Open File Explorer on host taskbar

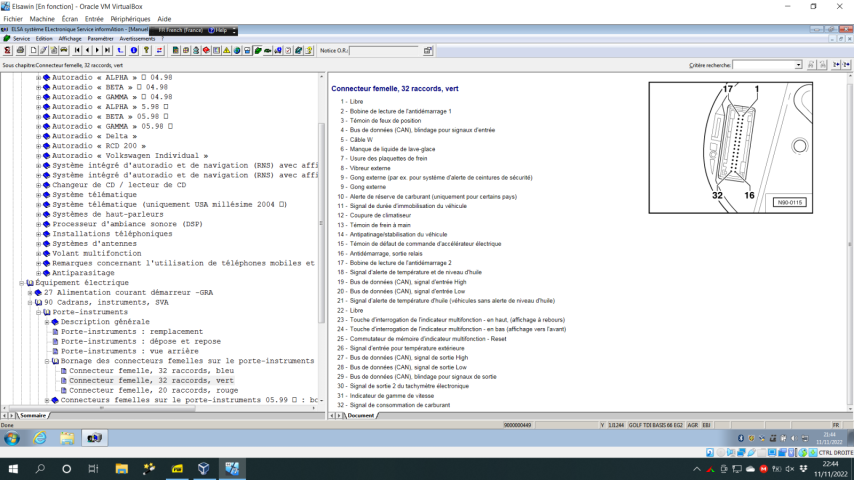(121, 469)
